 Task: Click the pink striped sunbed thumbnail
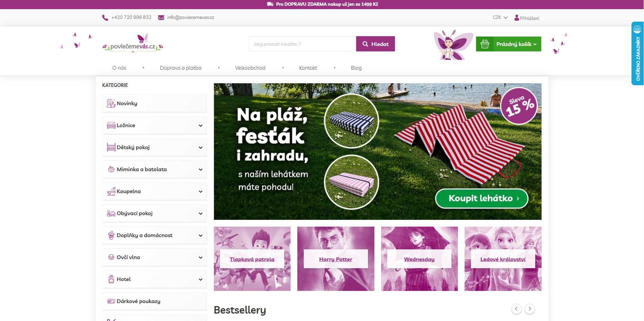click(351, 182)
